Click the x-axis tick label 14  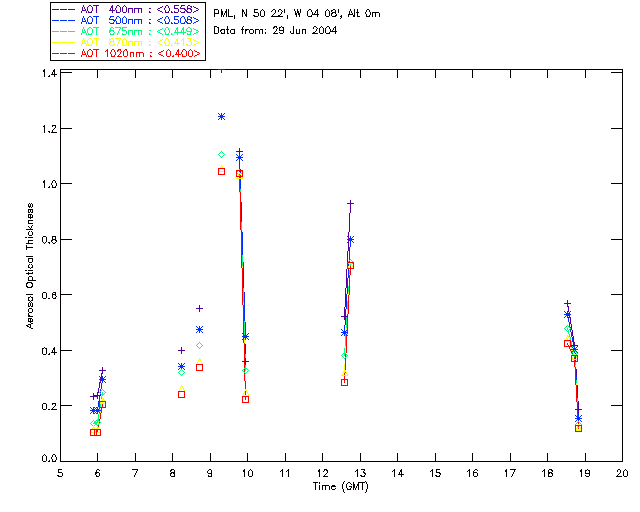click(398, 473)
